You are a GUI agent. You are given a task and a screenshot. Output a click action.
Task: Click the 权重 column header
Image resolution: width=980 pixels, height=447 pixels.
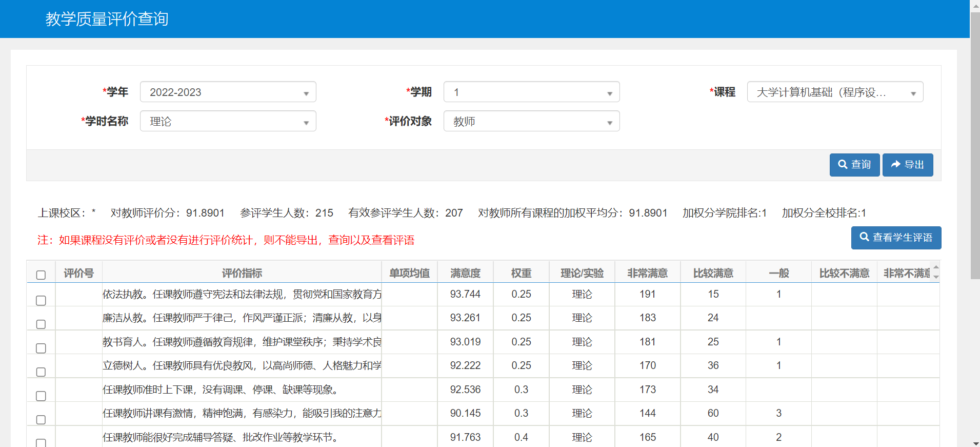click(x=521, y=273)
